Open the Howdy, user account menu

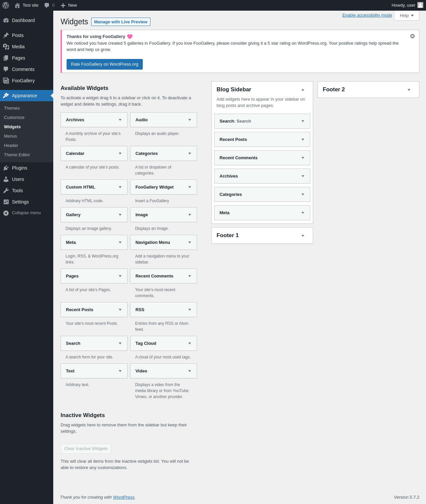click(407, 5)
